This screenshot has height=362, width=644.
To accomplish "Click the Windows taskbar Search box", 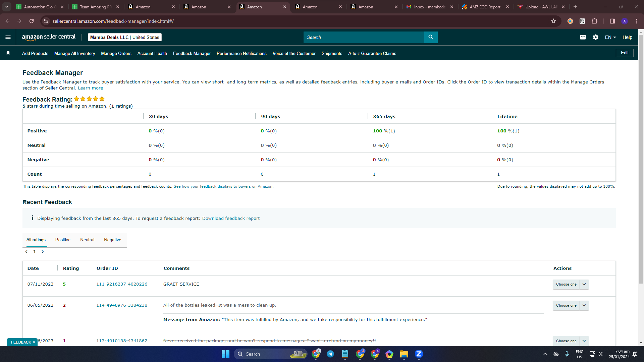I will pyautogui.click(x=270, y=354).
